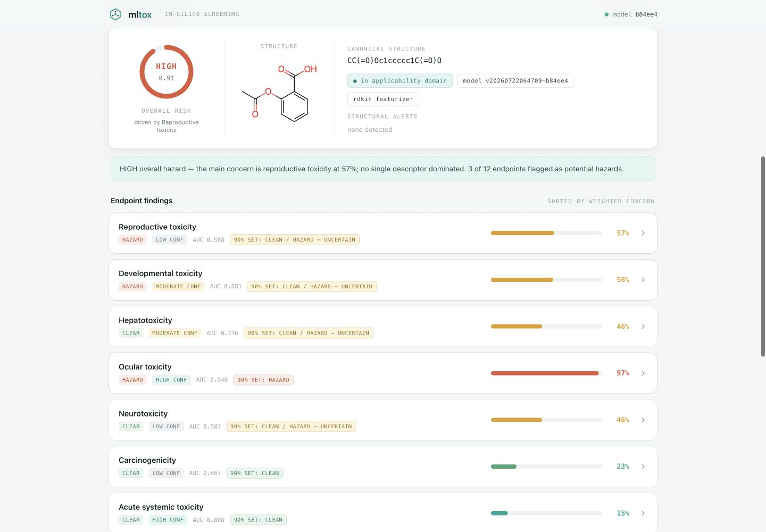
Task: Click the 'rdkit featurizer' chip
Action: (383, 99)
